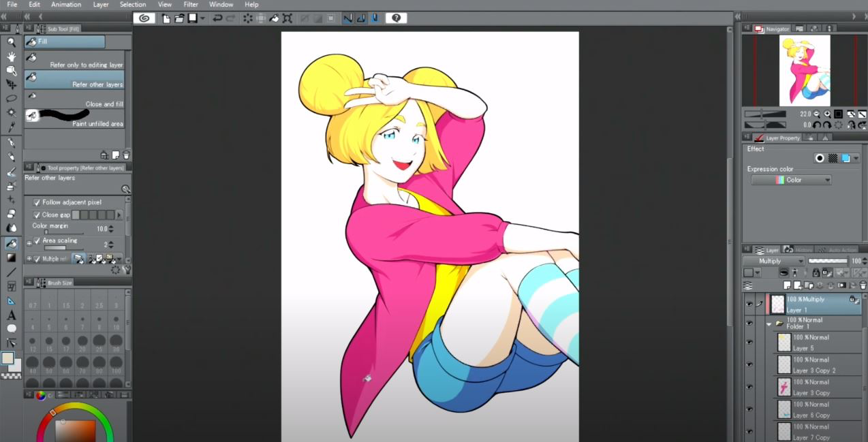The image size is (868, 442).
Task: Open the Expression color dropdown
Action: click(x=790, y=179)
